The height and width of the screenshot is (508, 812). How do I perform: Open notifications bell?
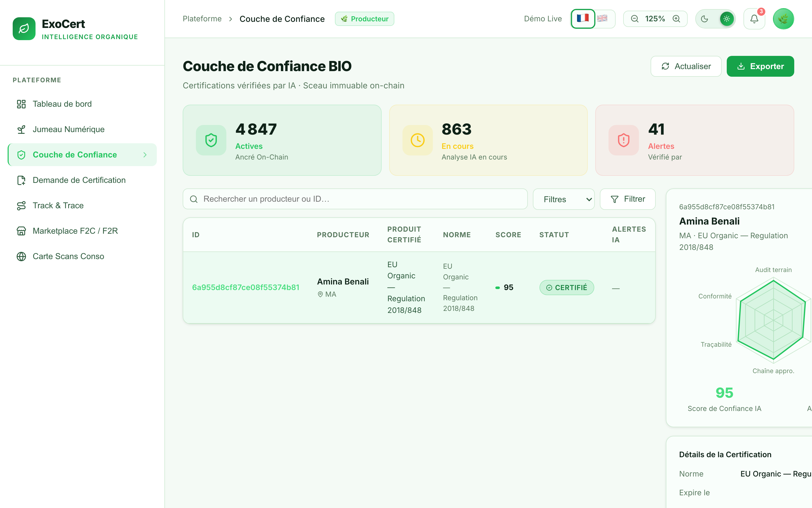[754, 19]
